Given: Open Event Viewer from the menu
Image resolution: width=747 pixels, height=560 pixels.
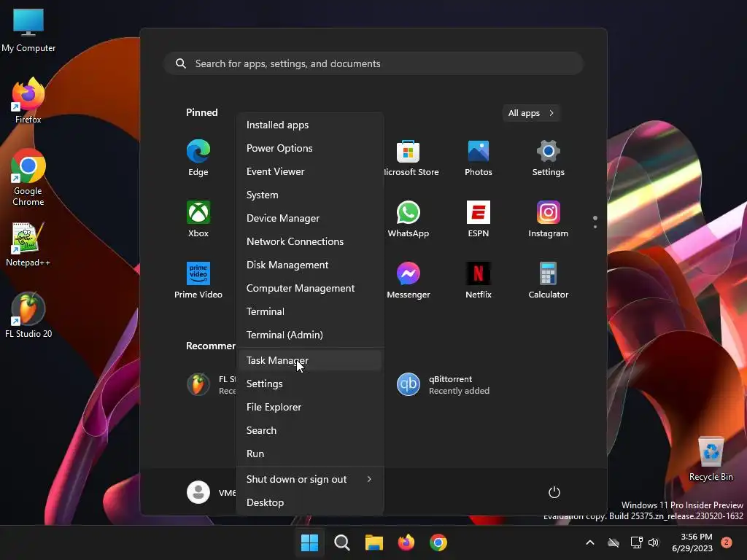Looking at the screenshot, I should 310,171.
